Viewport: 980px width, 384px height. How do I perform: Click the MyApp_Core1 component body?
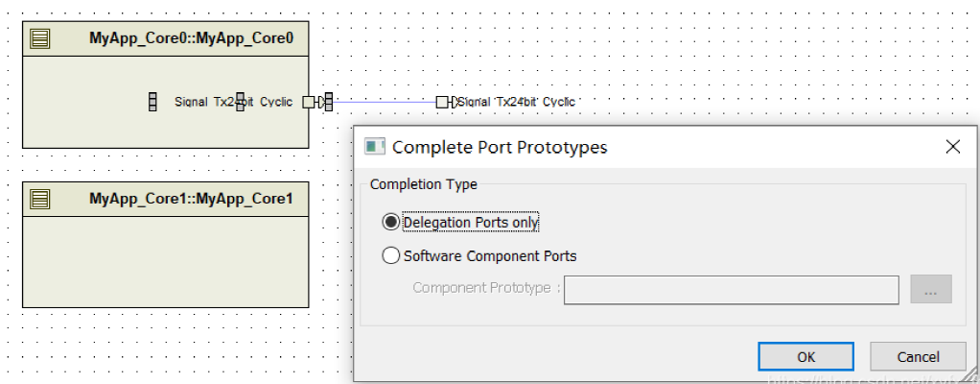pos(166,261)
